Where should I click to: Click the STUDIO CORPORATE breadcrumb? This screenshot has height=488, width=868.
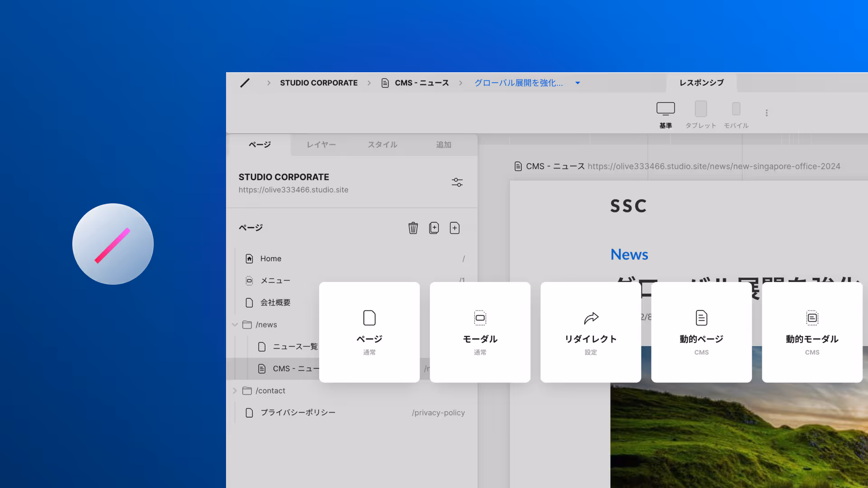[x=319, y=83]
